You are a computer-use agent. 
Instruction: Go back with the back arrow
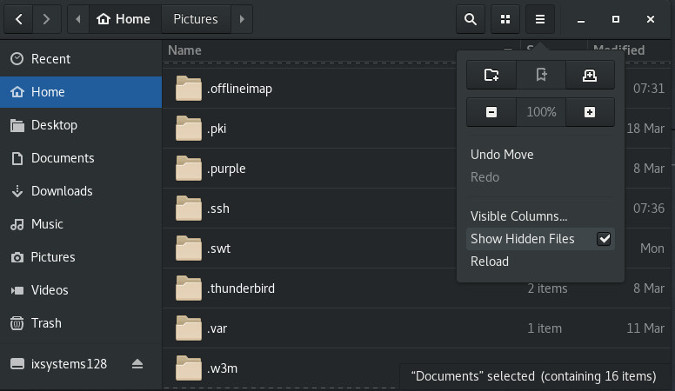point(19,19)
